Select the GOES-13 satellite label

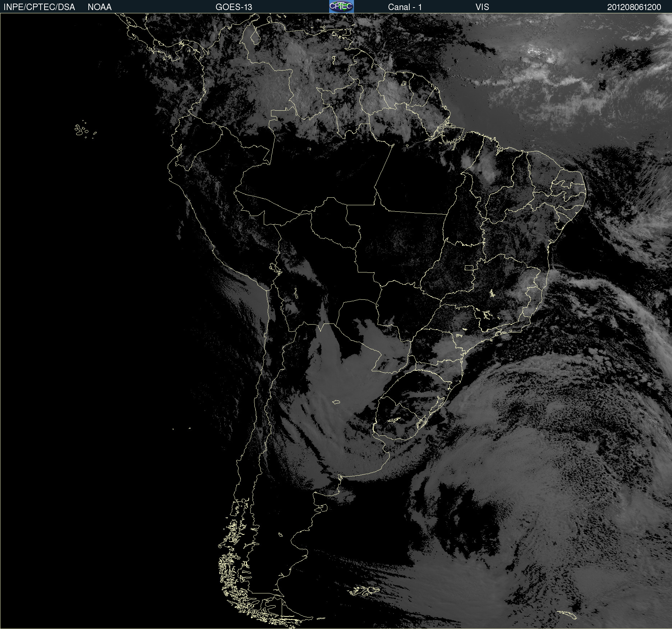tap(234, 7)
